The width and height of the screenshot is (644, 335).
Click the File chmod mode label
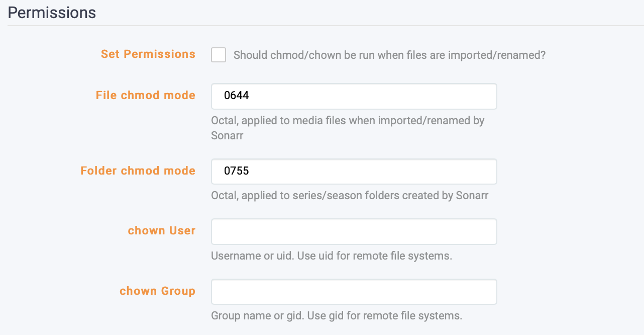pos(145,96)
